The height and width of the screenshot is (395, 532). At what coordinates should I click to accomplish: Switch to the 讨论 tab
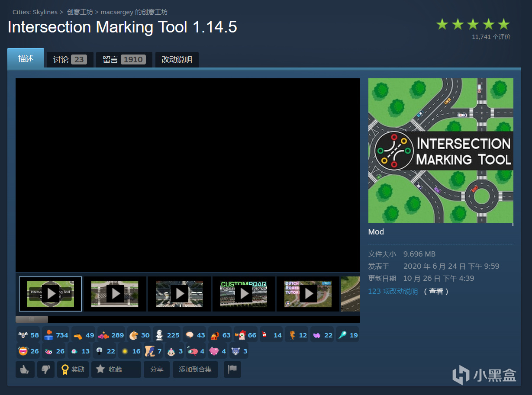[x=70, y=60]
